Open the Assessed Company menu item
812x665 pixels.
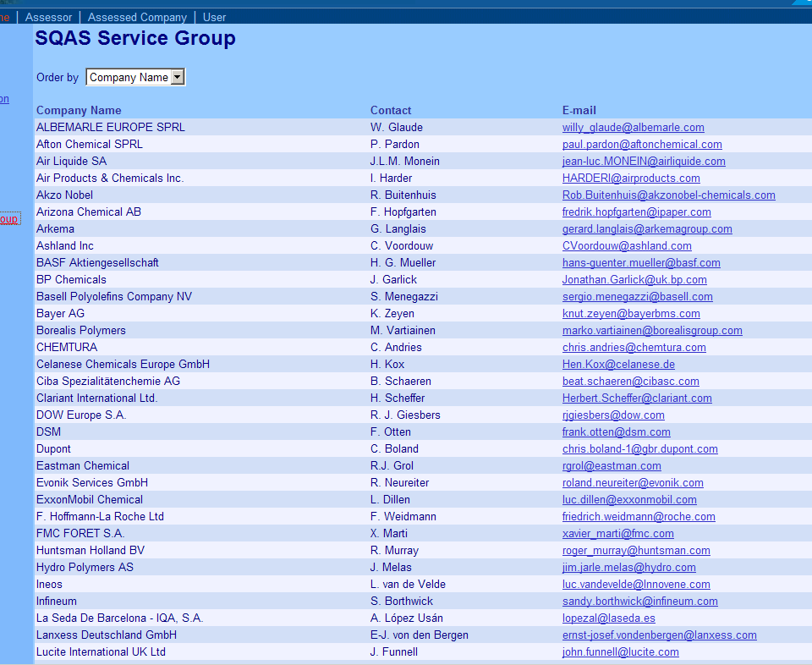[137, 17]
